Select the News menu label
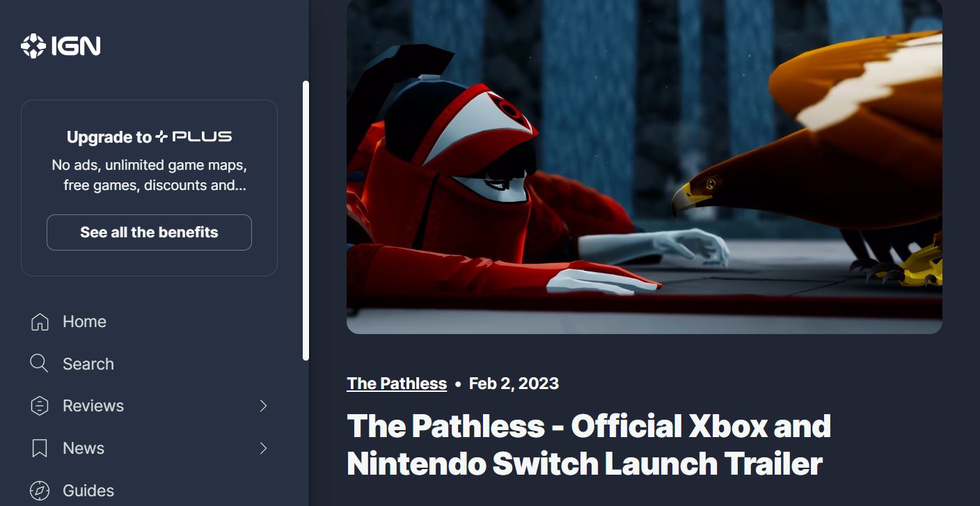 pyautogui.click(x=84, y=448)
